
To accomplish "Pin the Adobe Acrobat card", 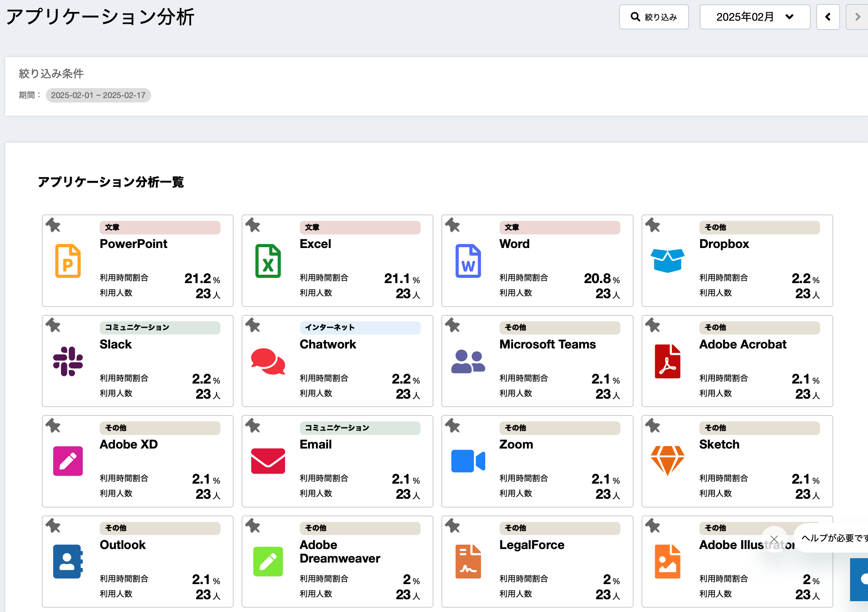I will [x=652, y=325].
